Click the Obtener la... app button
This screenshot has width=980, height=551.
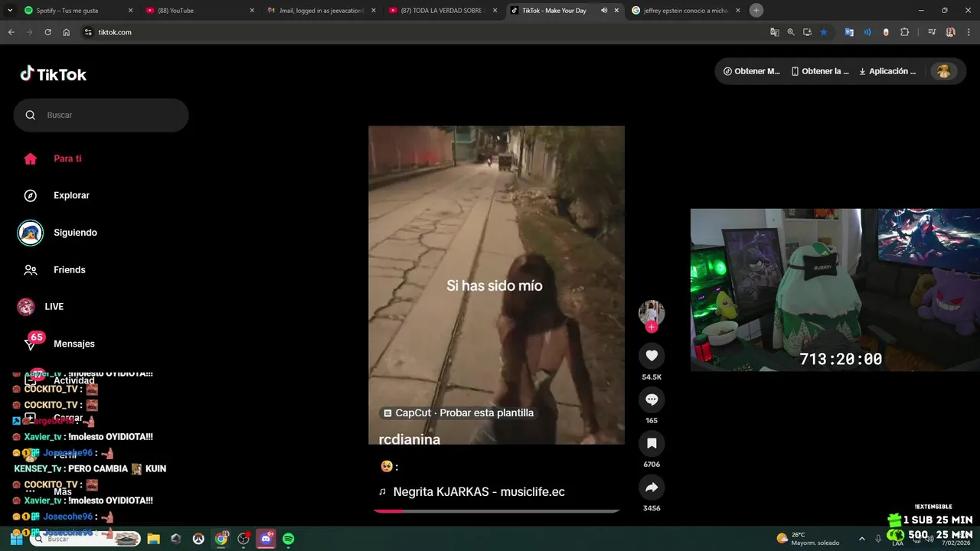(x=820, y=71)
